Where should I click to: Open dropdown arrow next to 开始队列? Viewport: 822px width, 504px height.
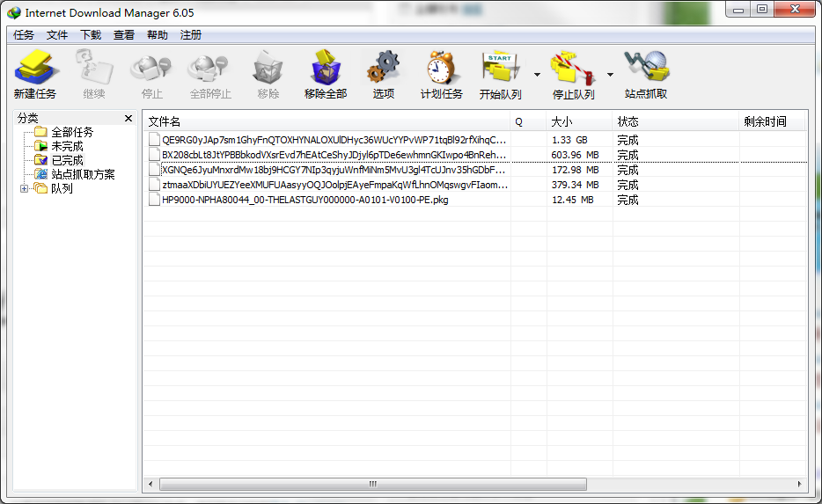pos(537,75)
